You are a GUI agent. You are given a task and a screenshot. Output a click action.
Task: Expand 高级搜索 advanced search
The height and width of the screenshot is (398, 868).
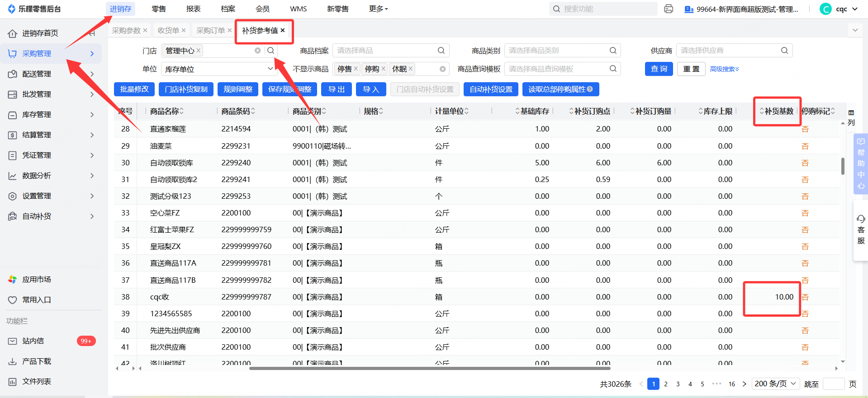724,69
